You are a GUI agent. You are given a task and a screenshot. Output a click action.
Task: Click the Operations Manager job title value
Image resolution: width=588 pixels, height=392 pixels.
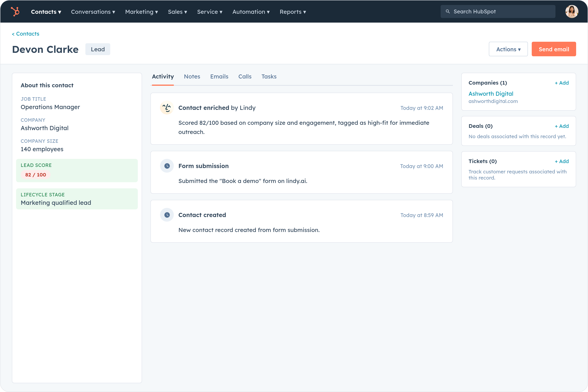click(x=50, y=107)
